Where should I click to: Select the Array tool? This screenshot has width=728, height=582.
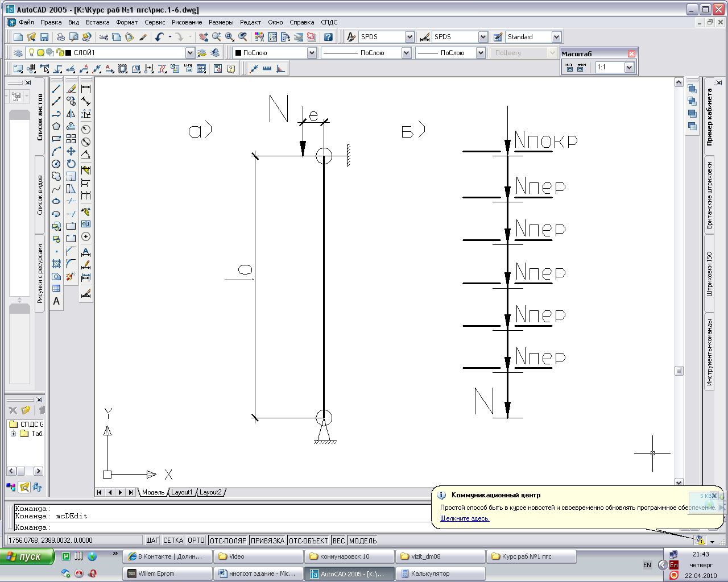tap(71, 139)
